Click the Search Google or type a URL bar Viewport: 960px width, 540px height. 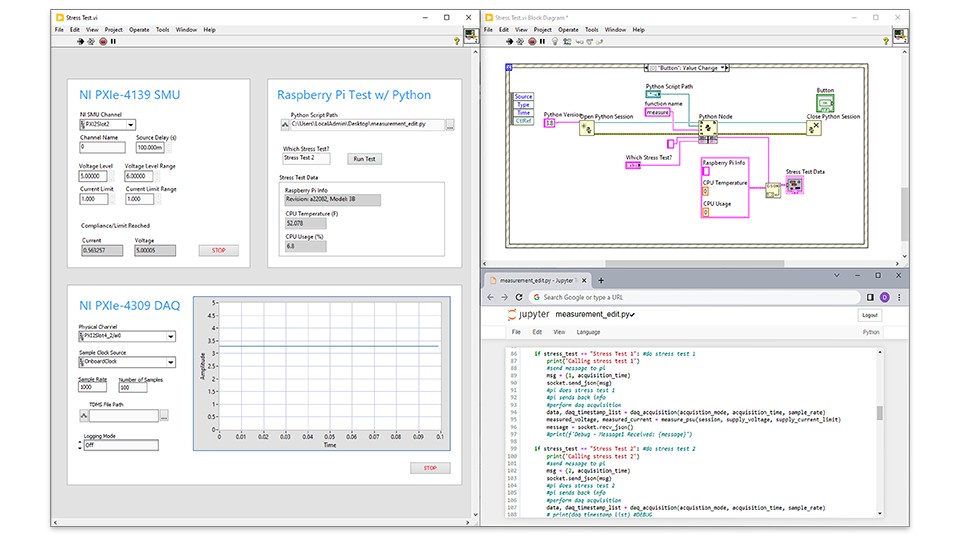coord(694,297)
